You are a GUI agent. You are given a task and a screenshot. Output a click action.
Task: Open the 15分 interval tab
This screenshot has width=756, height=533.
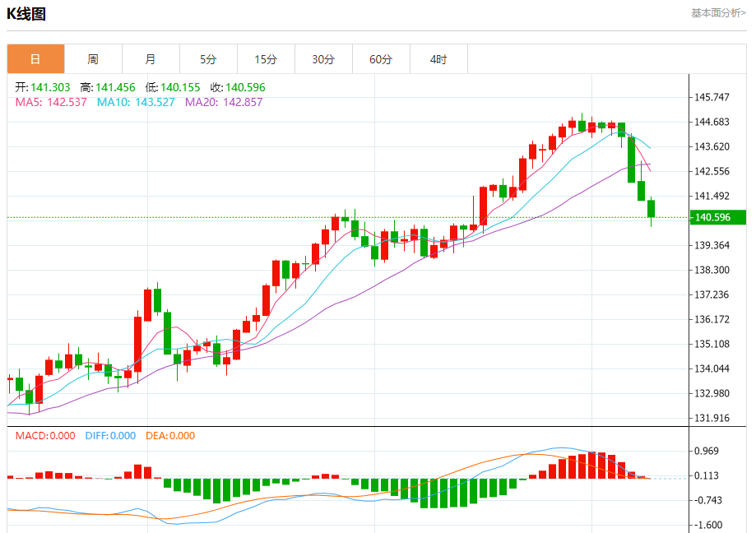pos(266,58)
